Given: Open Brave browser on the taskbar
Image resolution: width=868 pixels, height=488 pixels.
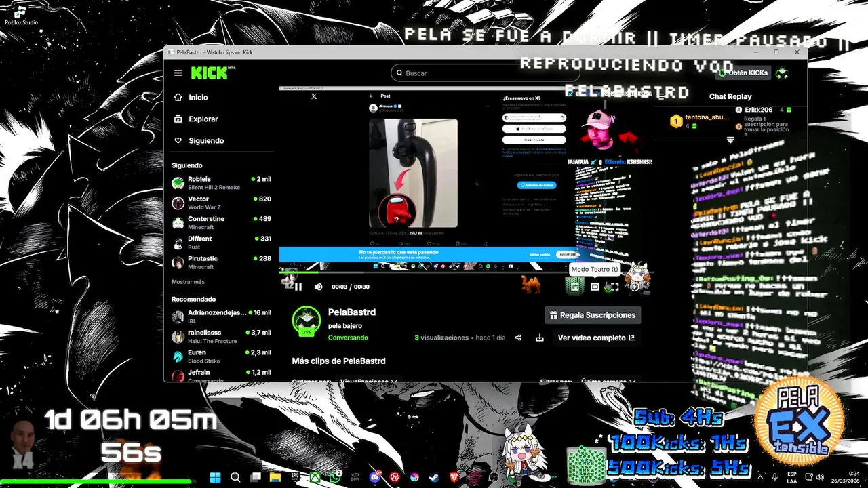Looking at the screenshot, I should (454, 477).
